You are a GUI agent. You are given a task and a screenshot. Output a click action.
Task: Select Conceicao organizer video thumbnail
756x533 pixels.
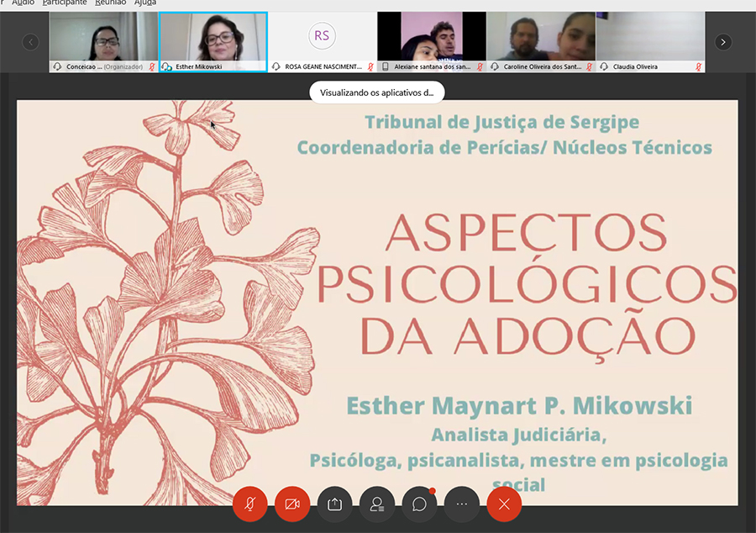(x=103, y=36)
